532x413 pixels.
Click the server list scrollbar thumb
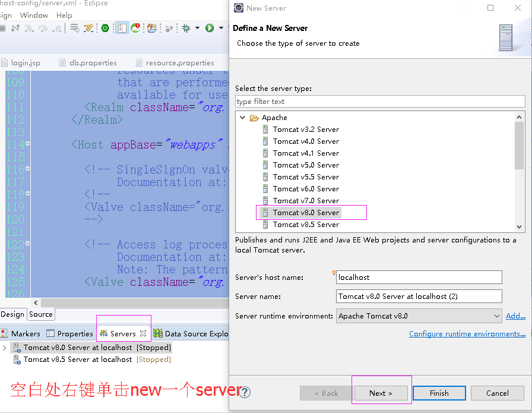tap(519, 146)
